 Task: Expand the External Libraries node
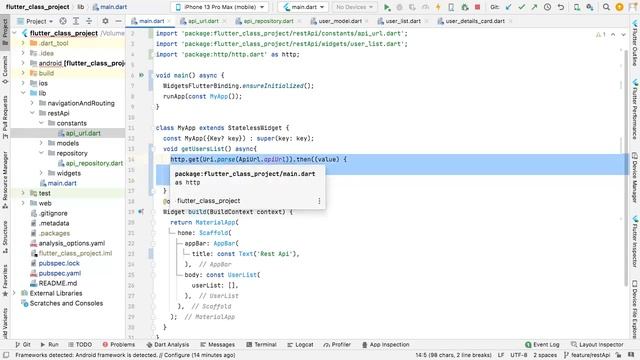point(14,293)
